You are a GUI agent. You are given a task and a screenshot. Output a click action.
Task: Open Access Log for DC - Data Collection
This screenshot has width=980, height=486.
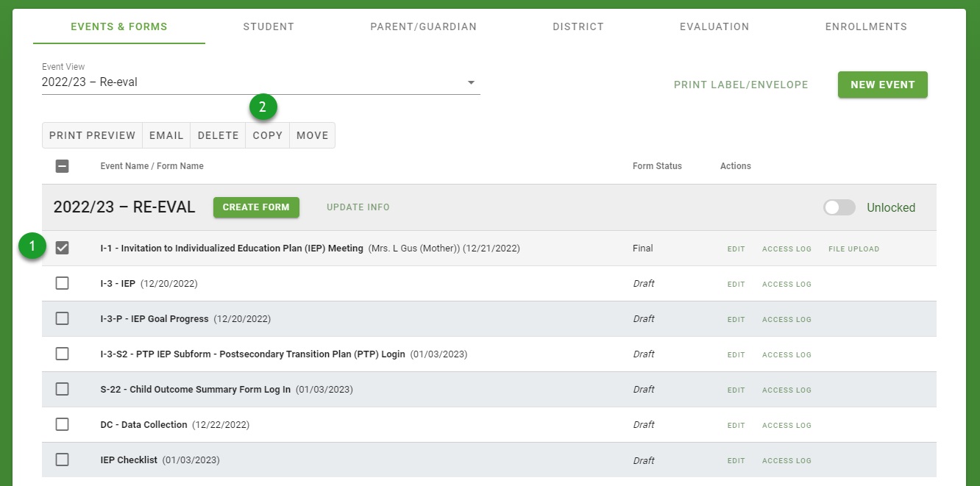click(x=787, y=426)
